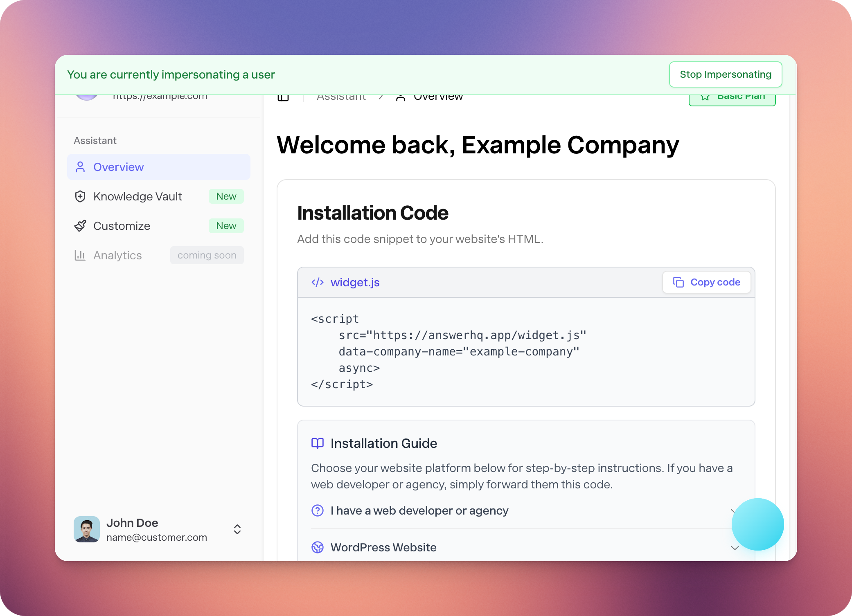This screenshot has height=616, width=852.
Task: Click the code brackets icon beside widget.js
Action: (318, 282)
